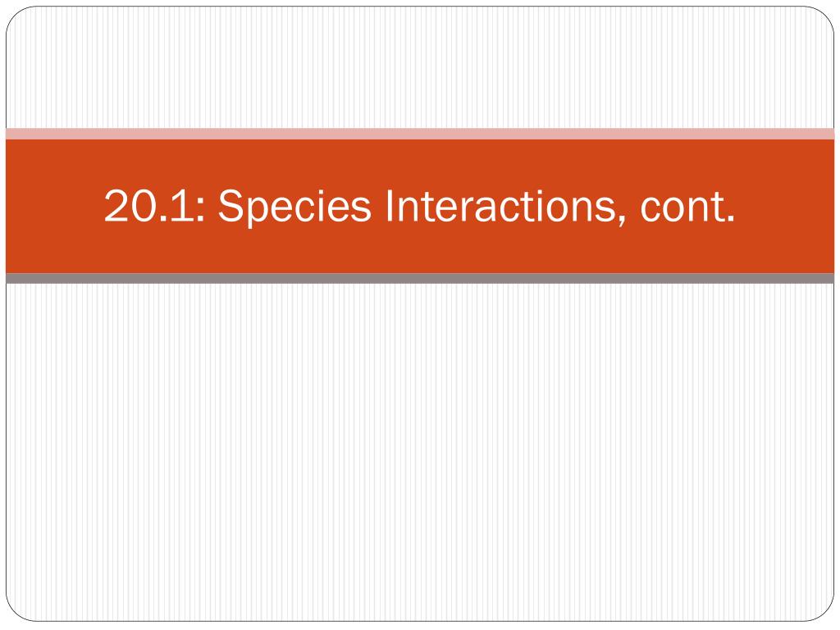Select the word 'Species' in the title
Screen dimensions: 840x630
pyautogui.click(x=294, y=208)
